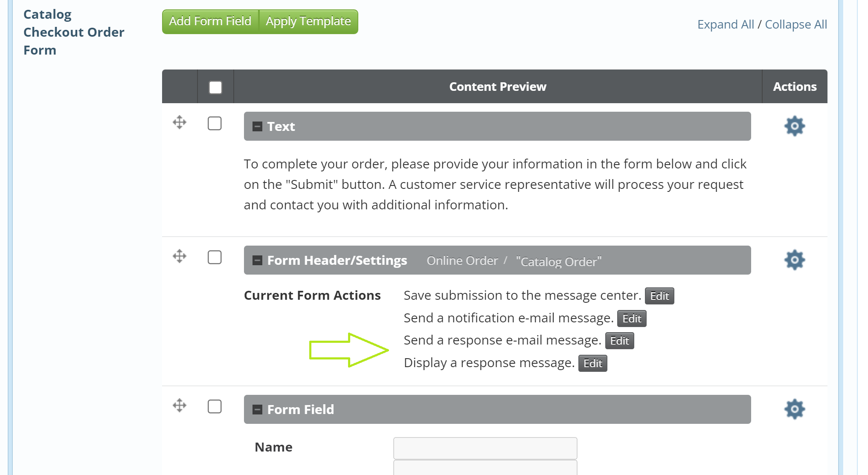The height and width of the screenshot is (475, 868).
Task: Click move handle of Text row
Action: click(x=180, y=123)
